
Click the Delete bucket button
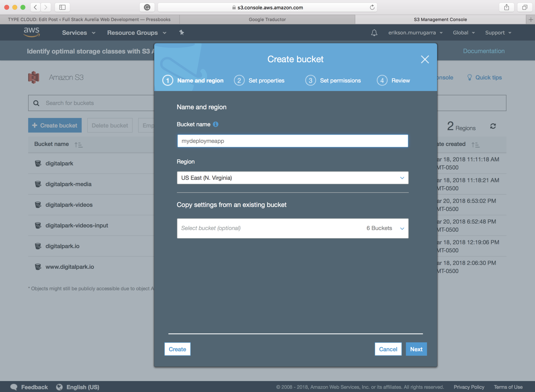[110, 125]
